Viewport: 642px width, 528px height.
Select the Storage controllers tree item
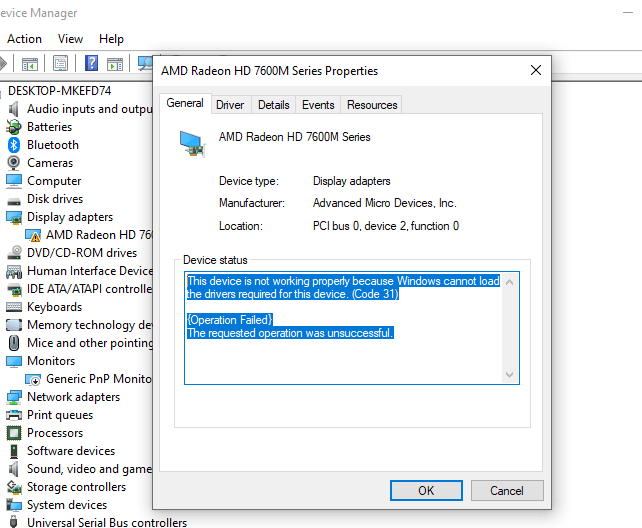click(x=77, y=487)
